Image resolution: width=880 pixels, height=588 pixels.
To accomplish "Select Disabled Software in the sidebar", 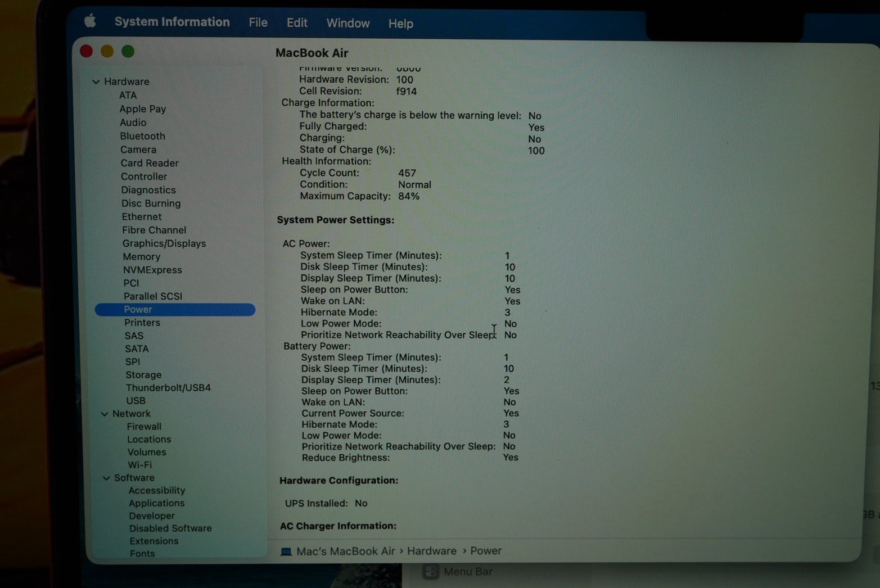I will coord(170,528).
